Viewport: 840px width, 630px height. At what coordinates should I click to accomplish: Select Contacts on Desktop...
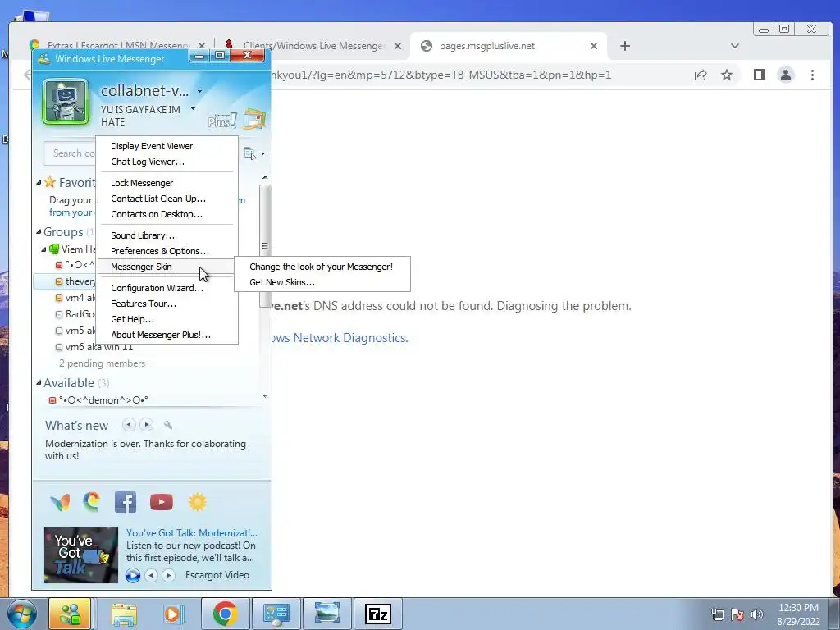[x=167, y=214]
